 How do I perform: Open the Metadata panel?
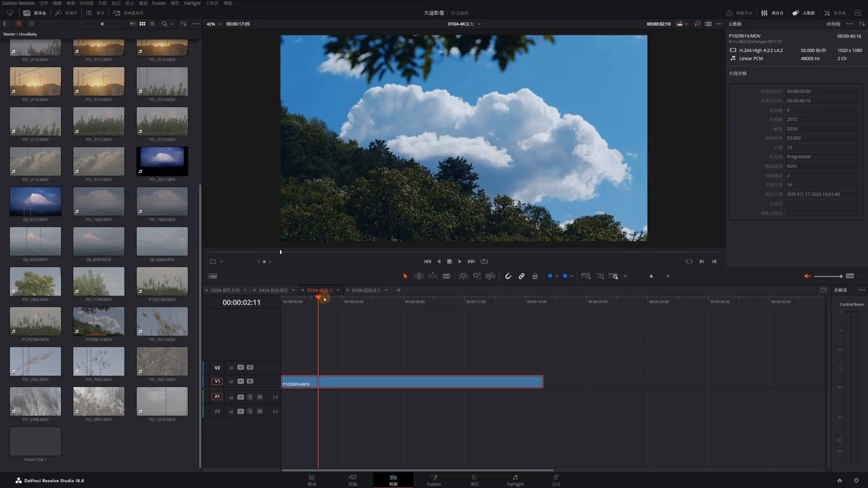804,13
